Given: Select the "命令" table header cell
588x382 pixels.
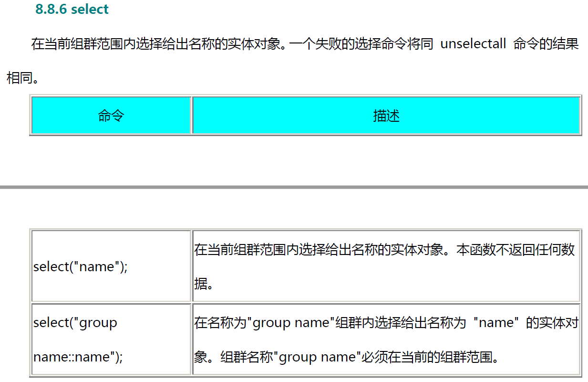Looking at the screenshot, I should coord(111,115).
